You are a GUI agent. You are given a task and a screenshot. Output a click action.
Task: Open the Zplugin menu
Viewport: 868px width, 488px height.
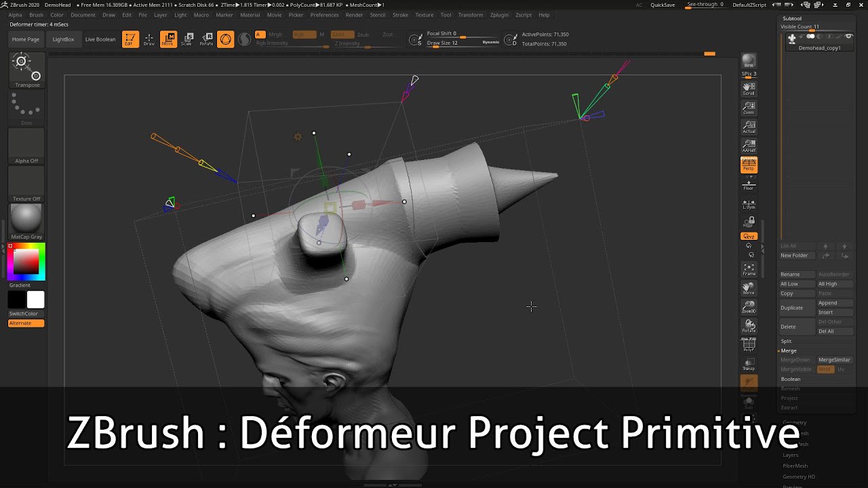499,15
